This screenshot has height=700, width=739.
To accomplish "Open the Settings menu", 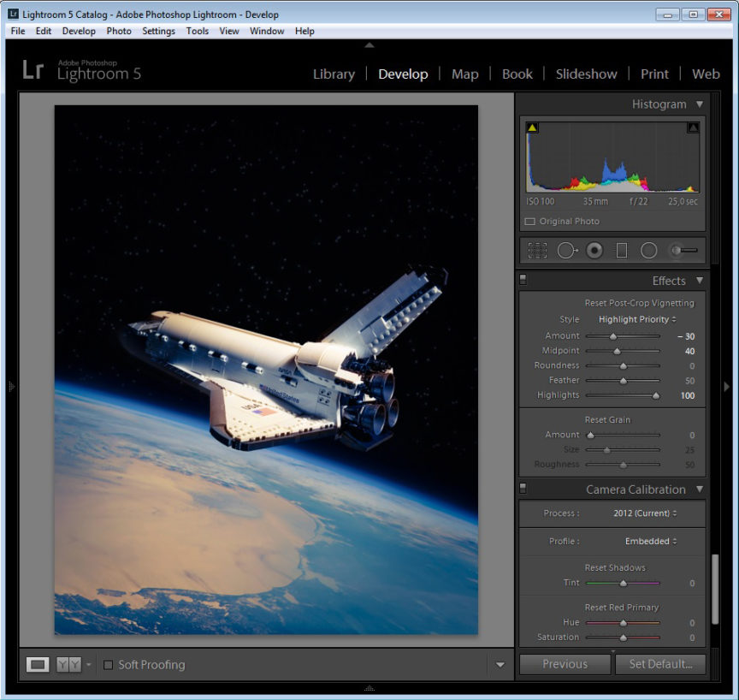I will click(x=158, y=31).
